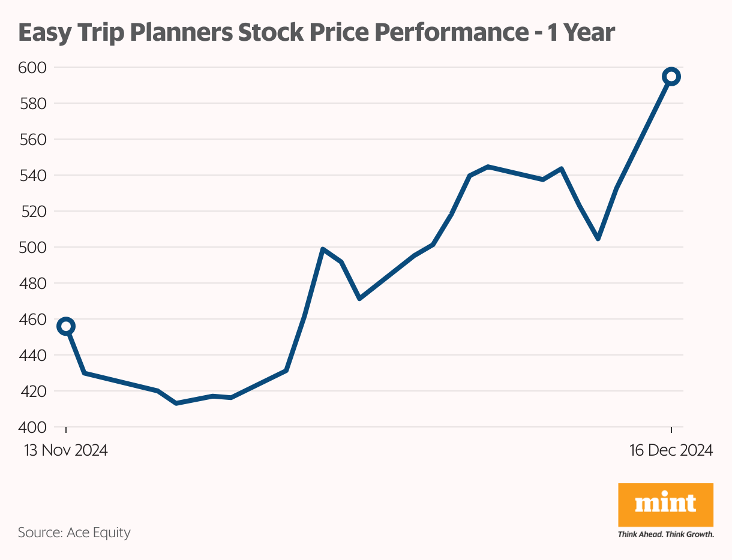Click the 600 y-axis label
The width and height of the screenshot is (732, 560).
[x=33, y=67]
